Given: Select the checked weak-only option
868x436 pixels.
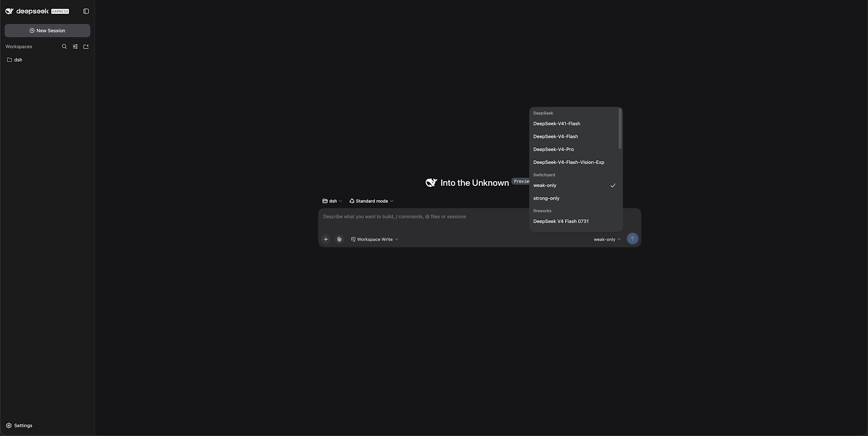Looking at the screenshot, I should (x=574, y=185).
